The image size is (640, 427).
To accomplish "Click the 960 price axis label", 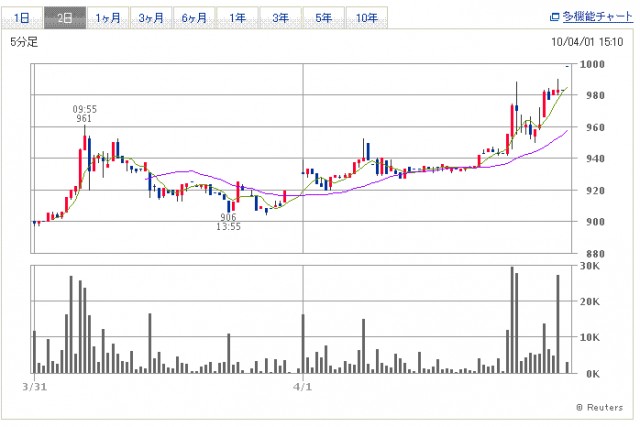I will [x=595, y=127].
